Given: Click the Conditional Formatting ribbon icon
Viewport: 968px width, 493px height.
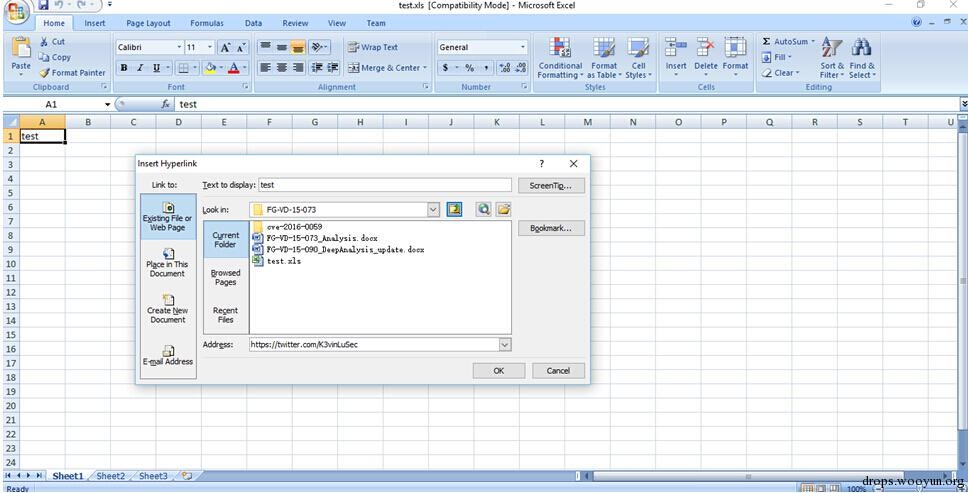Looking at the screenshot, I should tap(560, 58).
